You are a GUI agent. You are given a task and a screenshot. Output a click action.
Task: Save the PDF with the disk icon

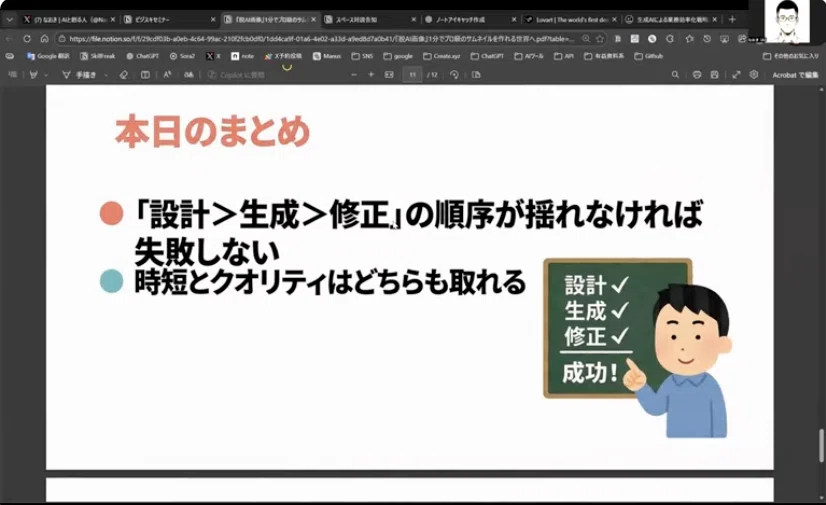tap(716, 75)
